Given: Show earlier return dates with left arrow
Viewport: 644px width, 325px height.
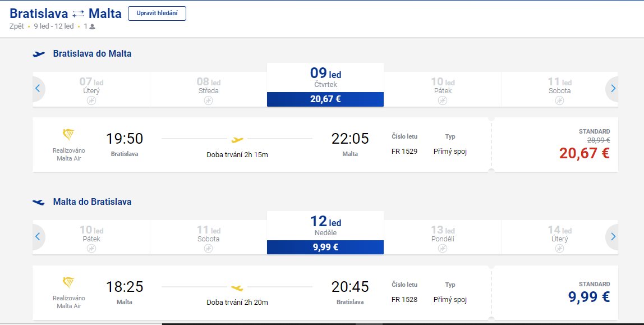Looking at the screenshot, I should 38,236.
